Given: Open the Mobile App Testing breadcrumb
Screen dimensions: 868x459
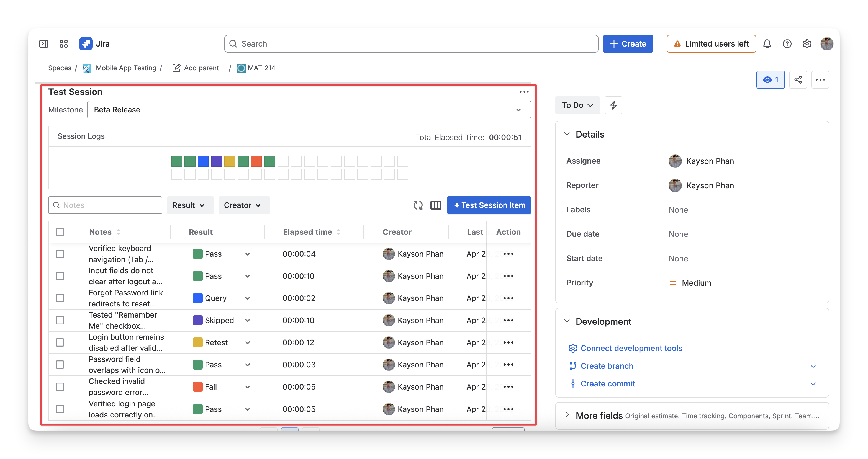Looking at the screenshot, I should coord(126,68).
